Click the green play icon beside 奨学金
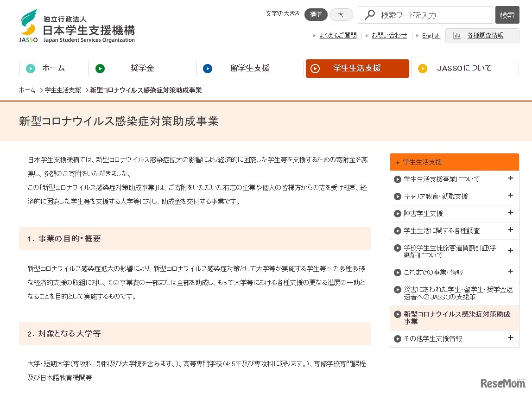Image resolution: width=532 pixels, height=394 pixels. (x=100, y=68)
